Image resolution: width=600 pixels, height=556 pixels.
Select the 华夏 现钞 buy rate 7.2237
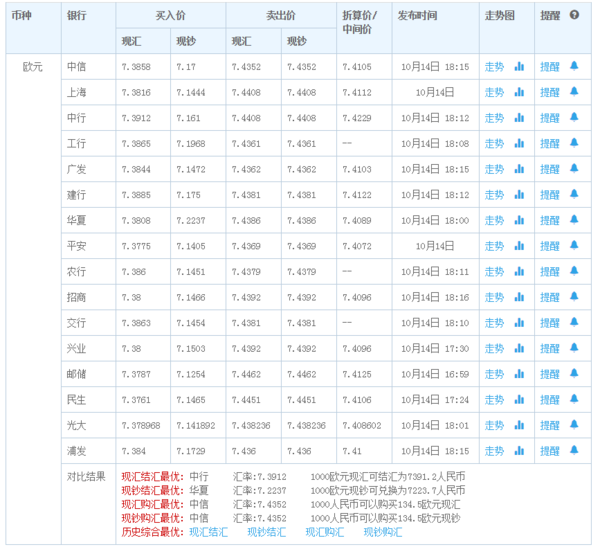point(191,221)
